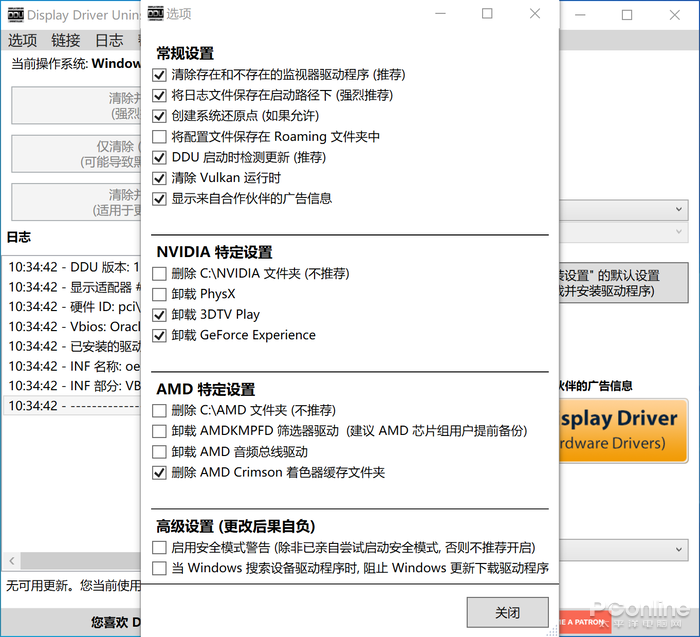Open the upper dropdown on the right edge

coord(679,209)
